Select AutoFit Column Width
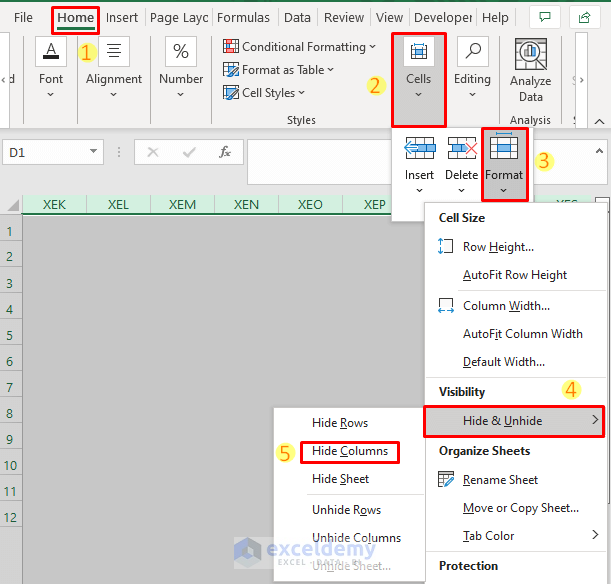 click(x=523, y=334)
